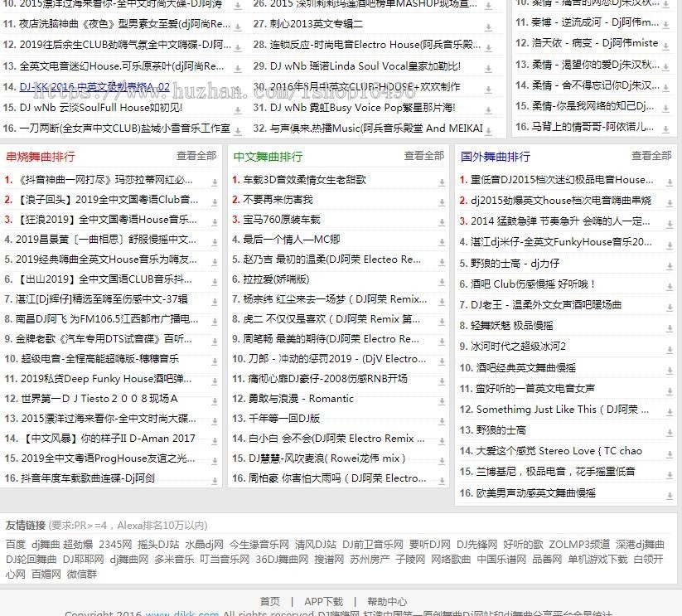Download 马背上的情哥哥-阿依诺儿 track
Viewport: 682px width, 616px height.
pyautogui.click(x=666, y=129)
